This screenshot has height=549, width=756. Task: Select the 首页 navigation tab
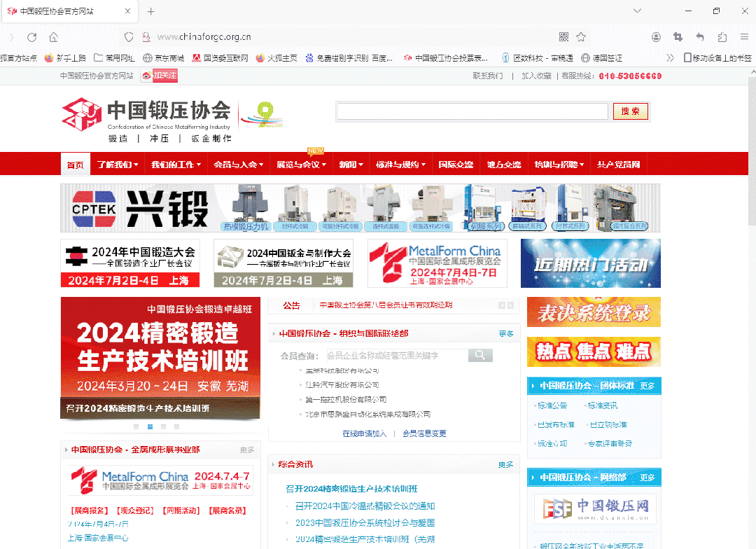[x=75, y=165]
